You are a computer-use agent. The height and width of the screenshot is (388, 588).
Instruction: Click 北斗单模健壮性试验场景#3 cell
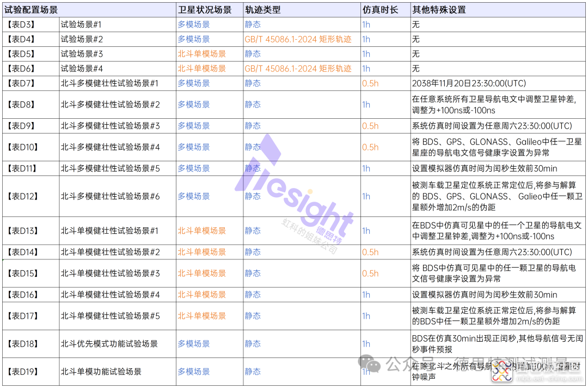tap(118, 274)
